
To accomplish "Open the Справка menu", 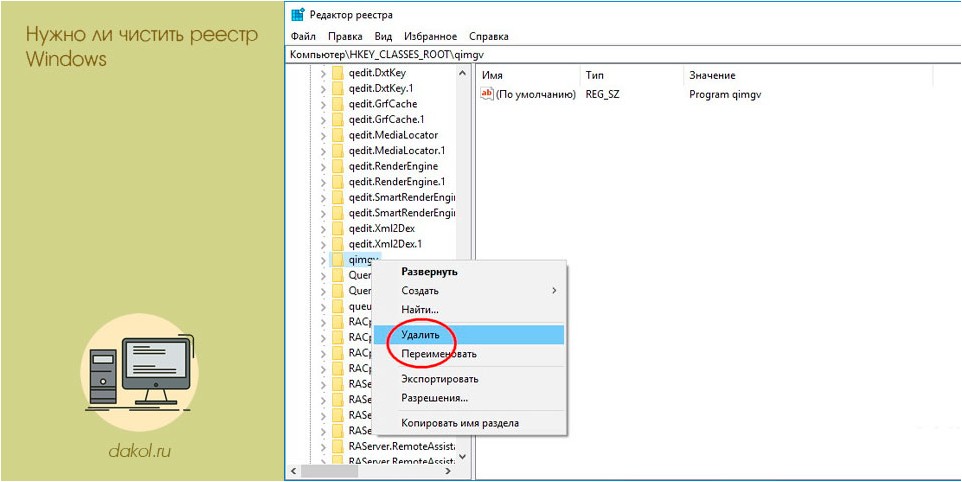I will pyautogui.click(x=488, y=36).
